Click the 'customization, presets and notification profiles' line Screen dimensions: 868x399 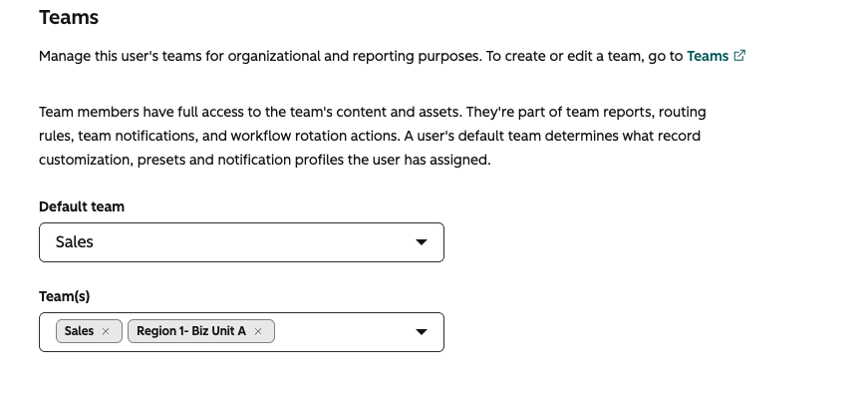click(265, 160)
